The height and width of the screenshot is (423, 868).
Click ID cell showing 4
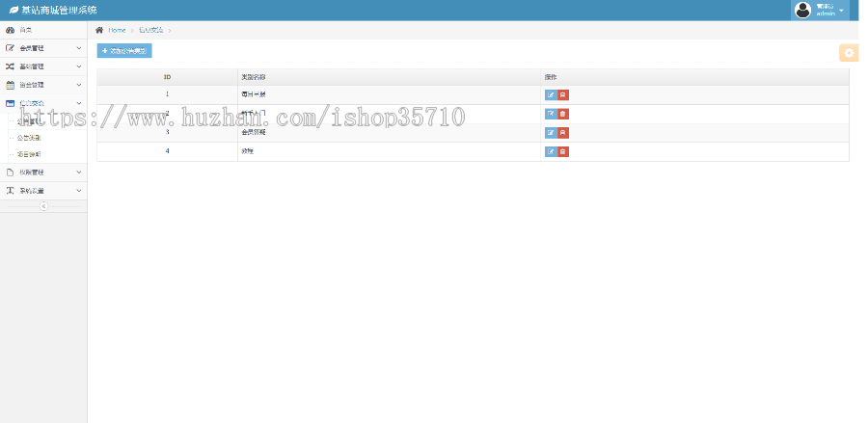[167, 151]
